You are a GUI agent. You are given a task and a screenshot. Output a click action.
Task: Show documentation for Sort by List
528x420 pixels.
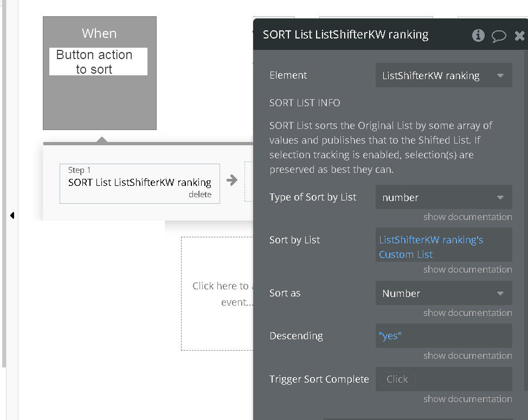pyautogui.click(x=467, y=269)
